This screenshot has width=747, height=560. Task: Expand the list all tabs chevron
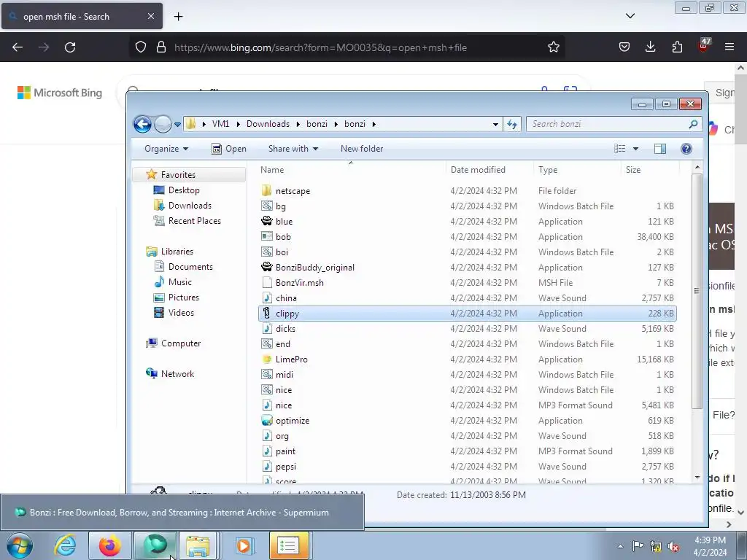630,16
